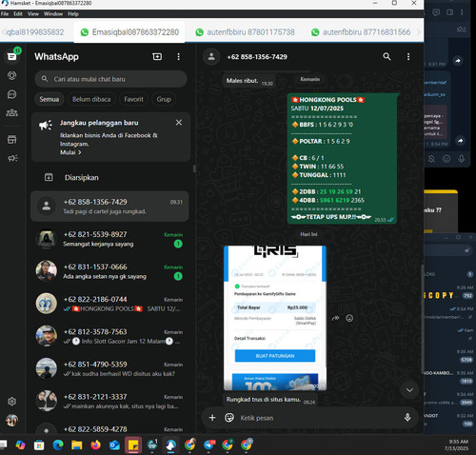Click Mulai link in advertising banner
The height and width of the screenshot is (455, 476).
[x=70, y=152]
